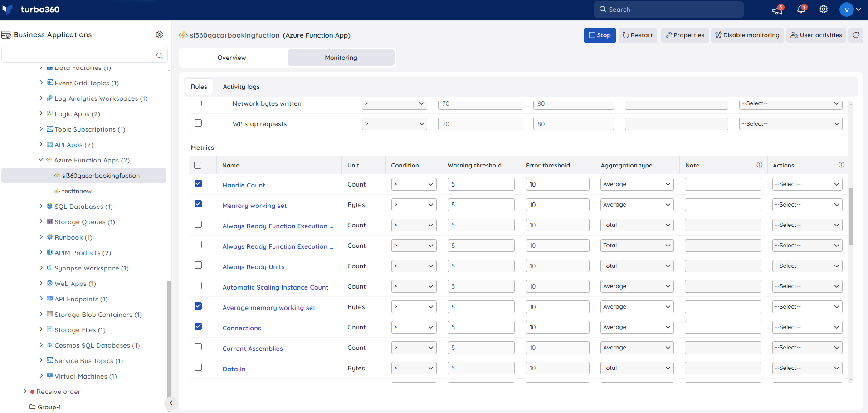This screenshot has height=413, width=868.
Task: Collapse the sidebar with the arrow button
Action: click(x=171, y=403)
